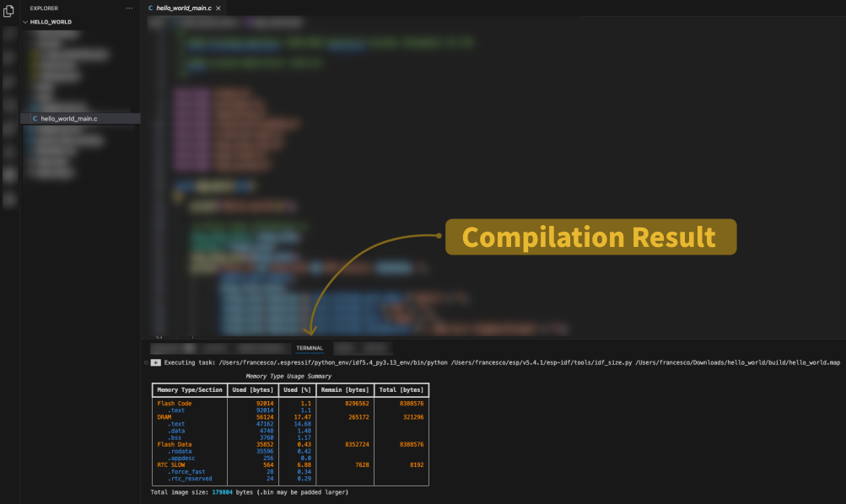
Task: Click the Compilation Result callout
Action: pos(590,237)
